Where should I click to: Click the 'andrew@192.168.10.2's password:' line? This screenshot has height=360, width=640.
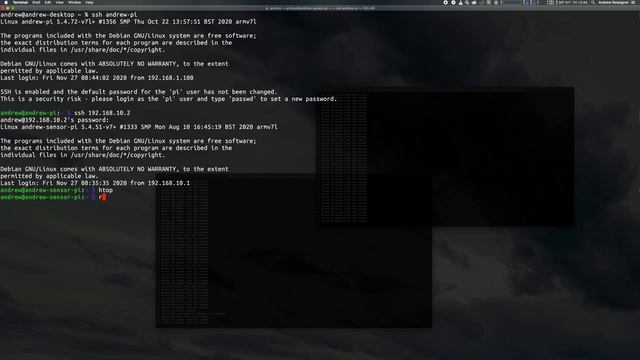pyautogui.click(x=55, y=120)
